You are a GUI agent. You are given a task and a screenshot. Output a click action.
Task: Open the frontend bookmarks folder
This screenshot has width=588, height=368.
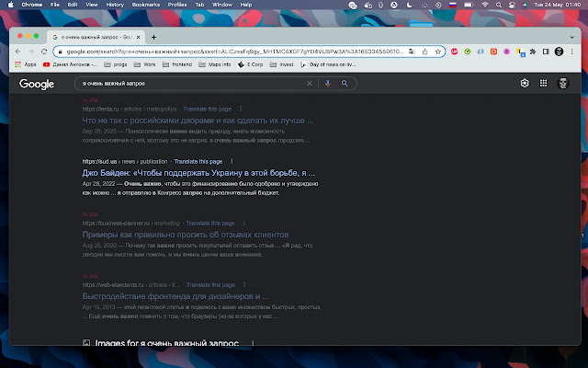(177, 64)
